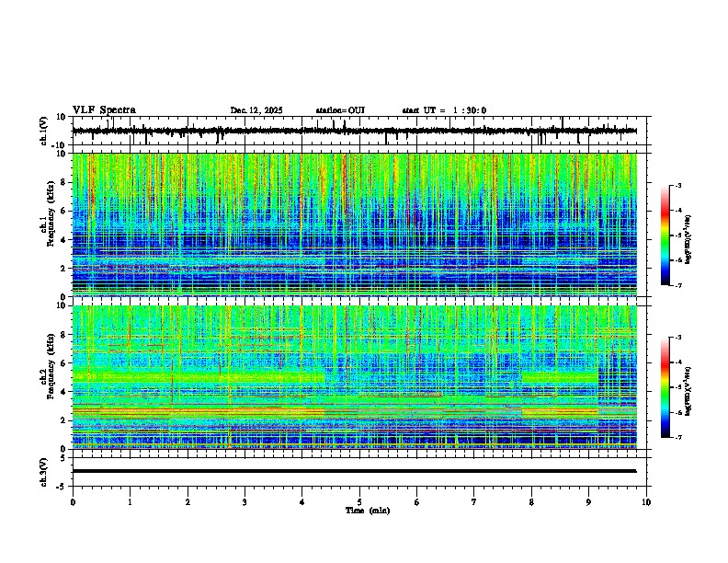
Task: Select the date label "Dec. 12, 2025"
Action: 256,110
